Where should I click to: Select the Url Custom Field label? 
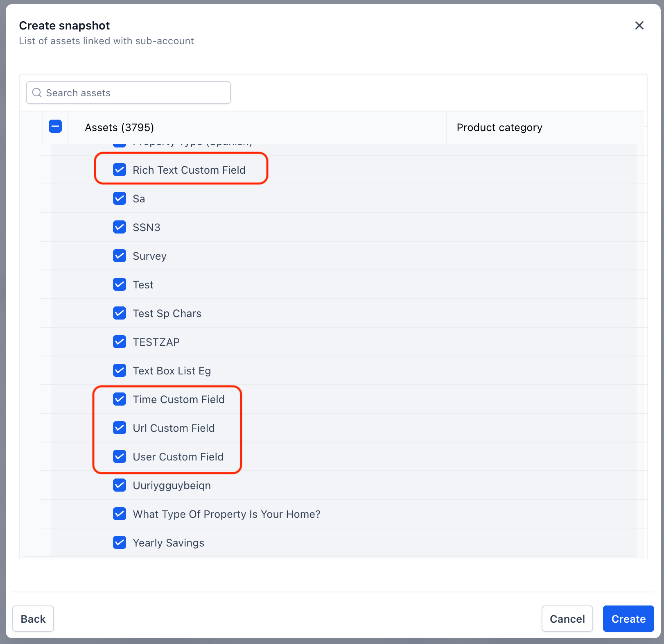[174, 428]
